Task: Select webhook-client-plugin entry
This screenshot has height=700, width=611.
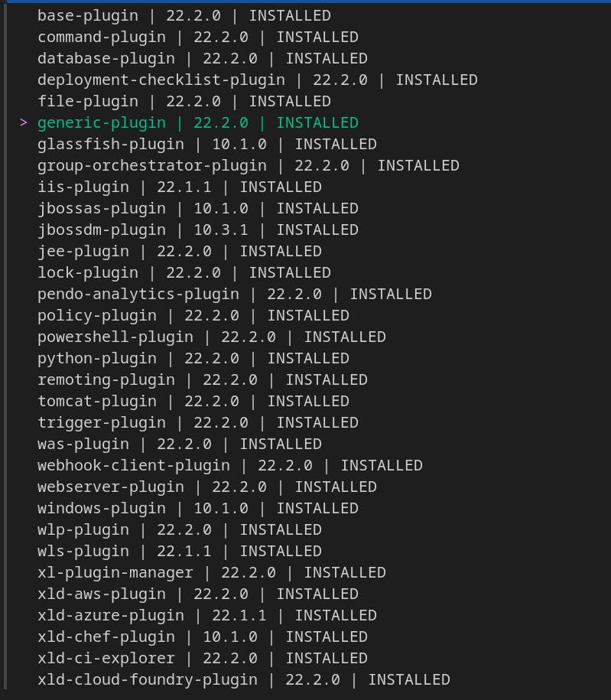Action: (x=229, y=465)
